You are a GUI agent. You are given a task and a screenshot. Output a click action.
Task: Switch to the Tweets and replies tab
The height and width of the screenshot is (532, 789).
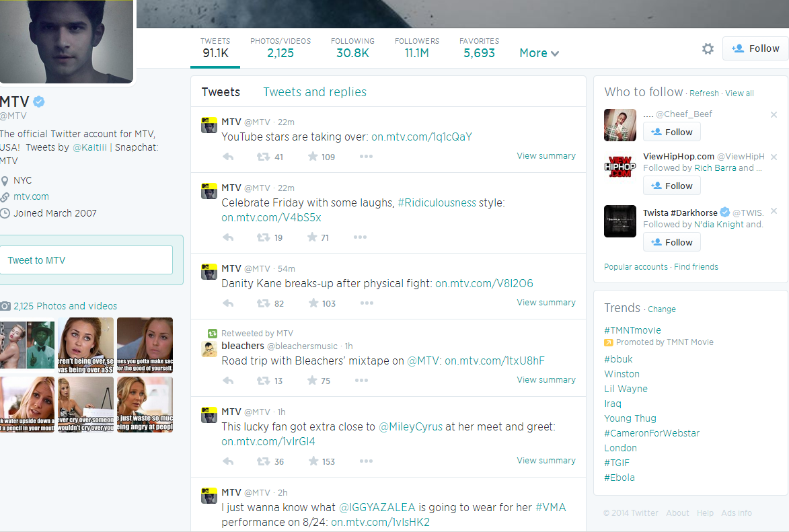coord(315,92)
